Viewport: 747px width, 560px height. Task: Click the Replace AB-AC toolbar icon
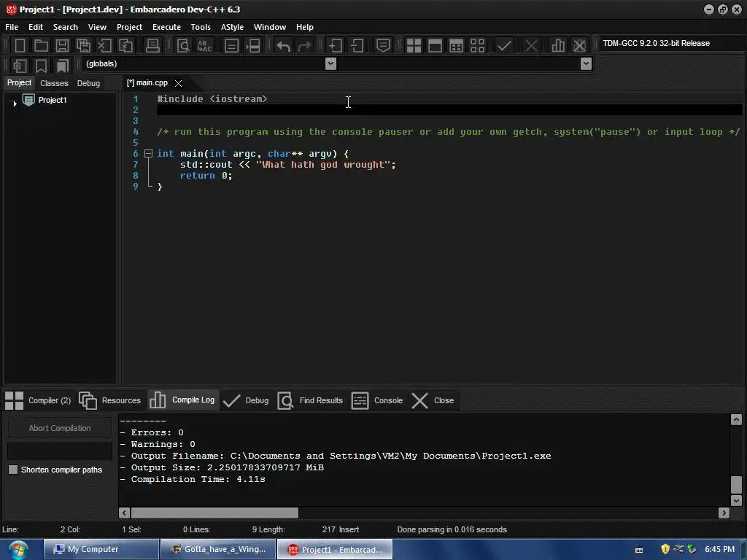pos(204,46)
